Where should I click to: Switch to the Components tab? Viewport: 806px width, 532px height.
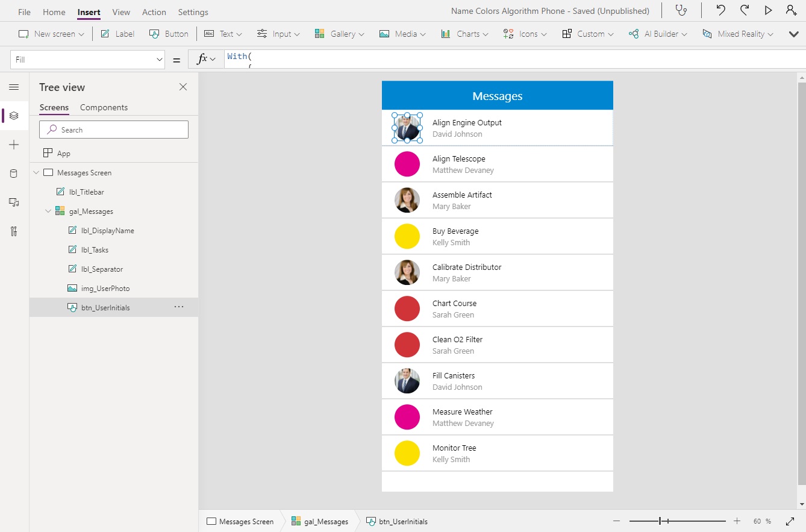point(104,107)
